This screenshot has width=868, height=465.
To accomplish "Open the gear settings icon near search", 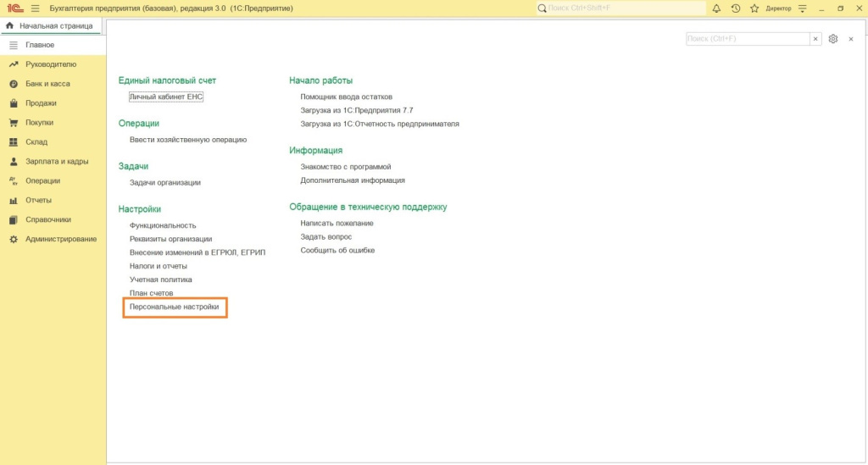I will click(x=833, y=39).
